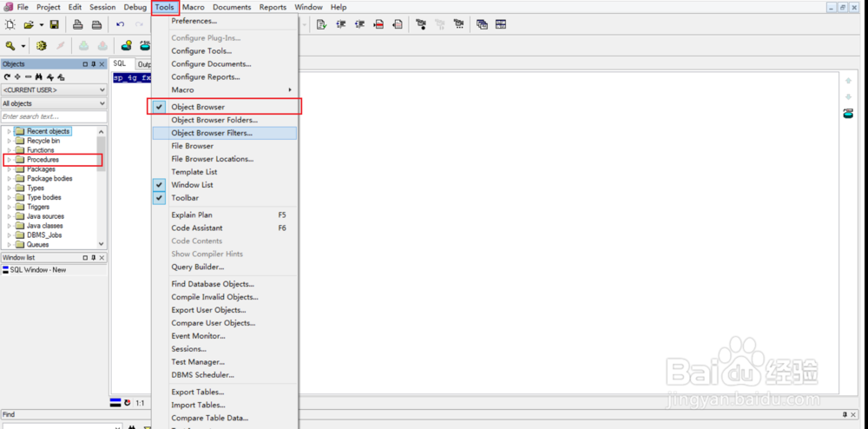Click the collapse minus icon in Objects panel

[x=28, y=77]
